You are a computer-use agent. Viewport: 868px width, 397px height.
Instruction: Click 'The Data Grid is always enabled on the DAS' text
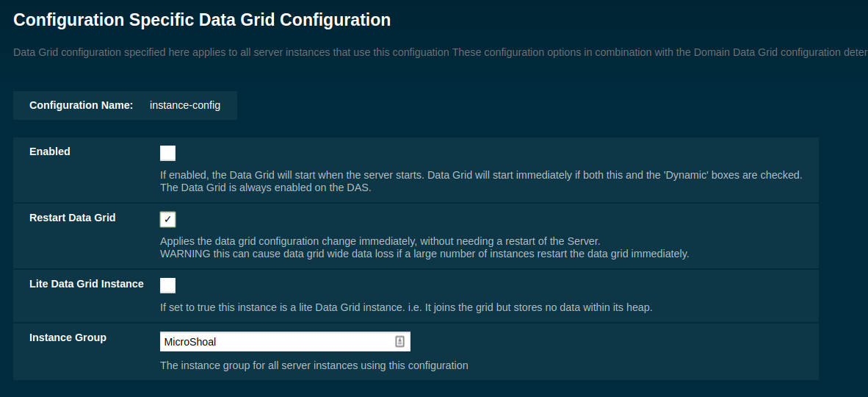click(265, 187)
